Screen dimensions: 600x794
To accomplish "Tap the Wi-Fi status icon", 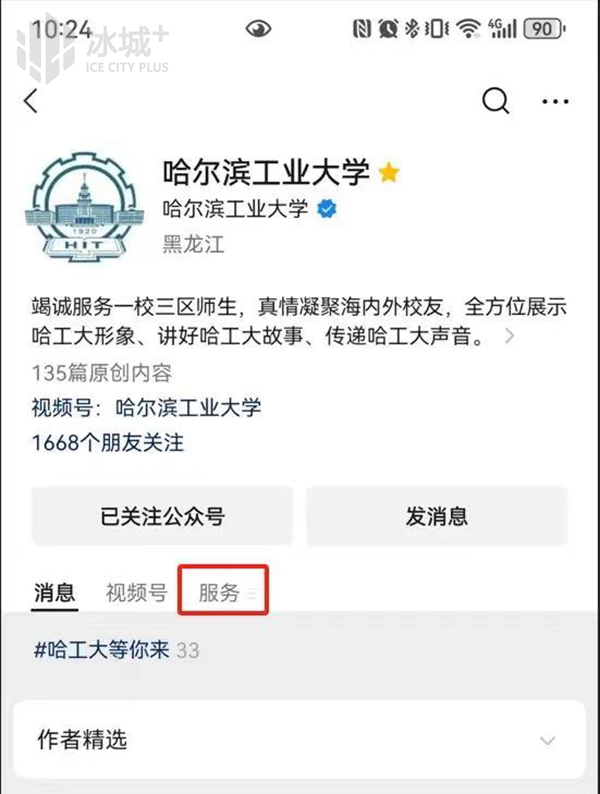I will [468, 29].
